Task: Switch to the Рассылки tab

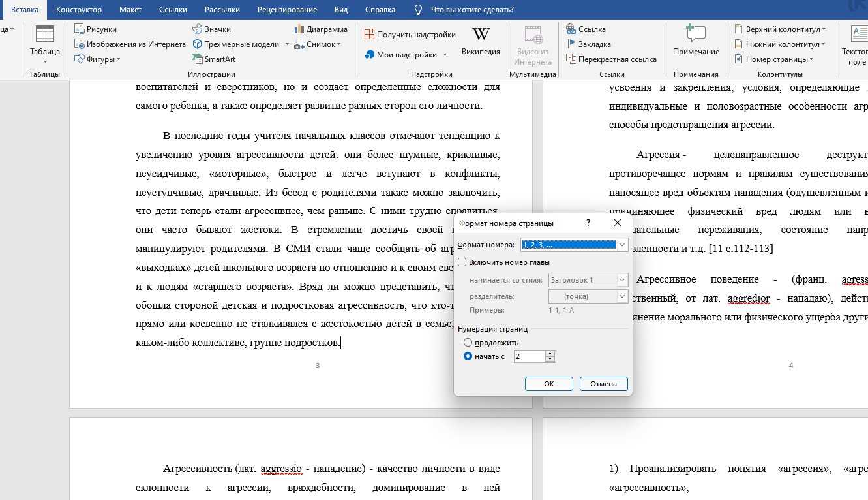Action: point(222,10)
